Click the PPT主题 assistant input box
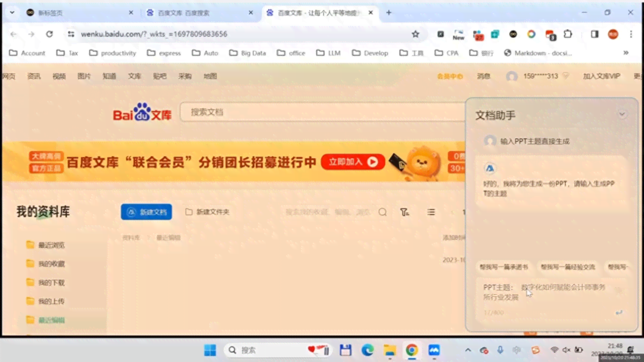This screenshot has width=644, height=362. pos(551,299)
